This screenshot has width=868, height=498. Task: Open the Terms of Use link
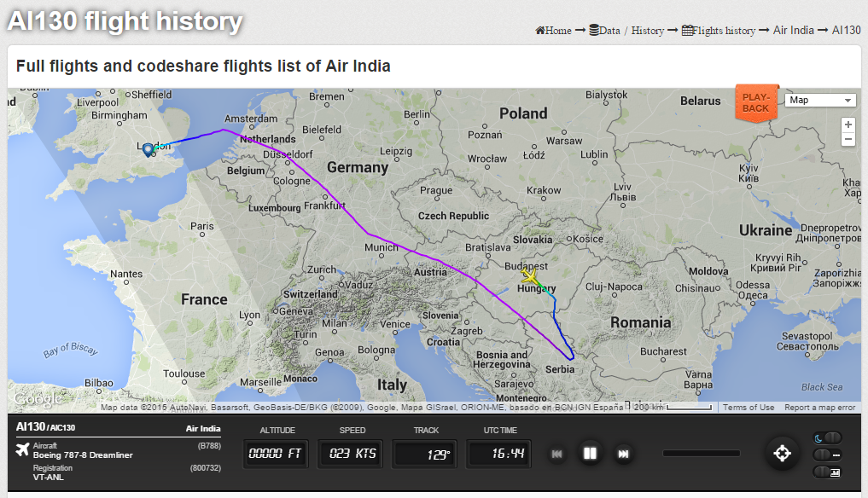tap(748, 408)
